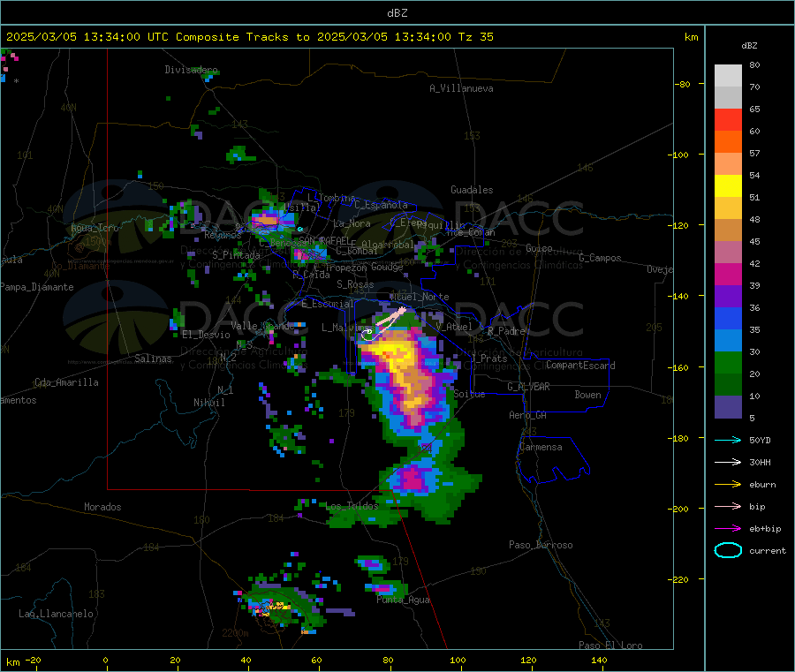
Task: Click the Paso_Barroso map label
Action: (541, 545)
